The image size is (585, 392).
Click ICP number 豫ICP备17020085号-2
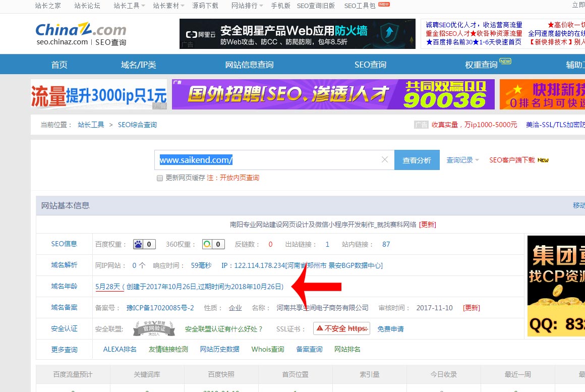[x=160, y=308]
